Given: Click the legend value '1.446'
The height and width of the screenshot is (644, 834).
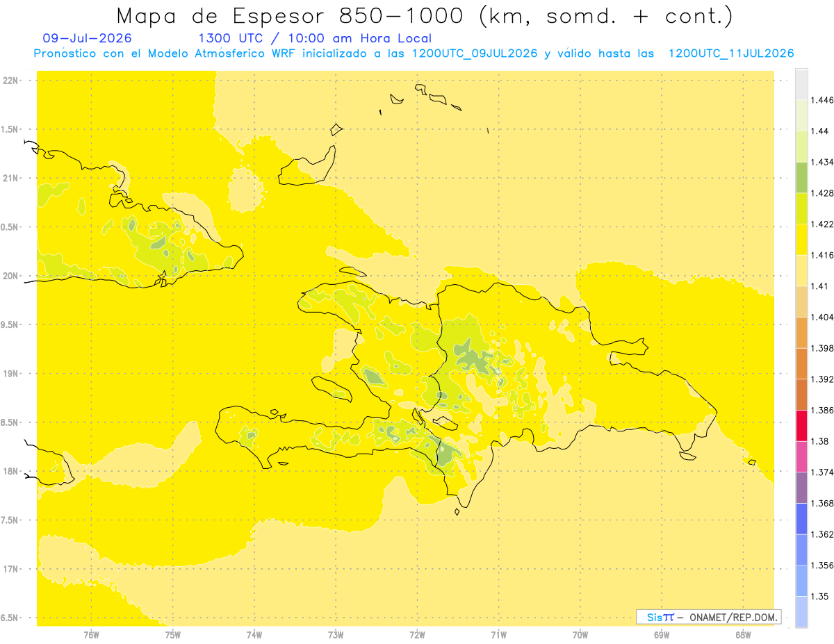Looking at the screenshot, I should pyautogui.click(x=824, y=100).
